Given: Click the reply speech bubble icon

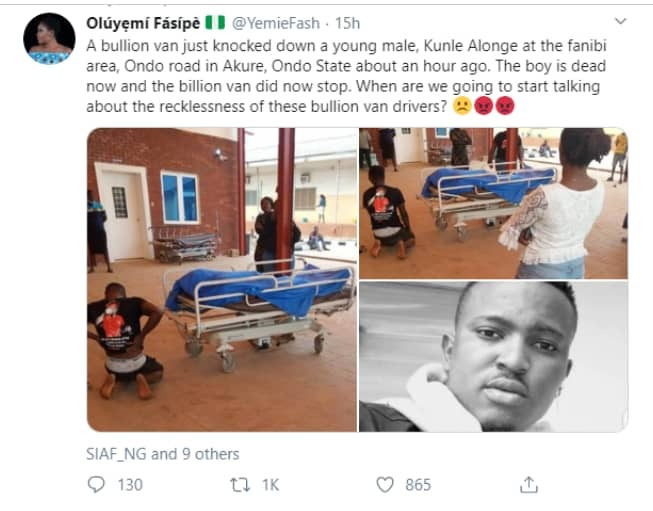Looking at the screenshot, I should pyautogui.click(x=97, y=485).
